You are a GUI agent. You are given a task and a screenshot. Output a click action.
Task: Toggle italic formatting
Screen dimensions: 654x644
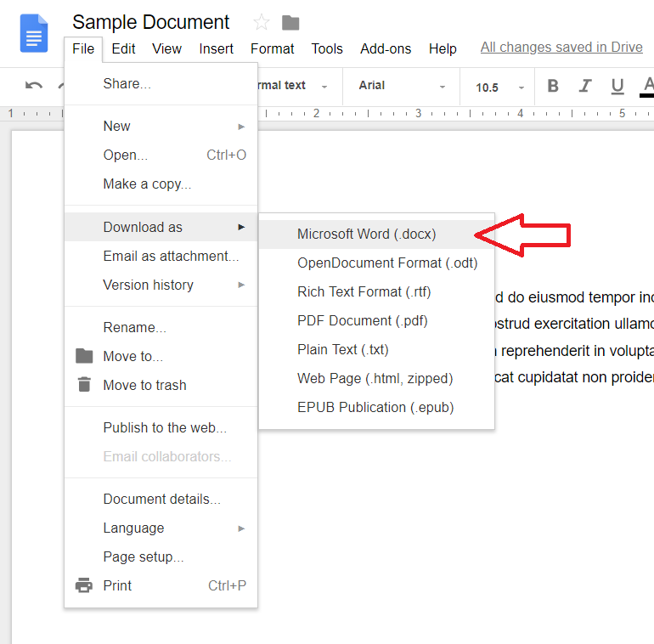(584, 86)
